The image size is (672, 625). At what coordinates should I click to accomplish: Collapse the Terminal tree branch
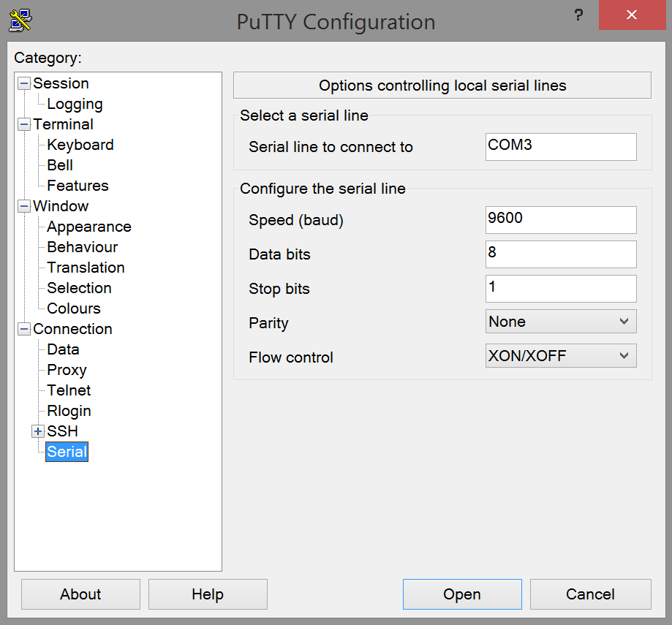[x=24, y=124]
